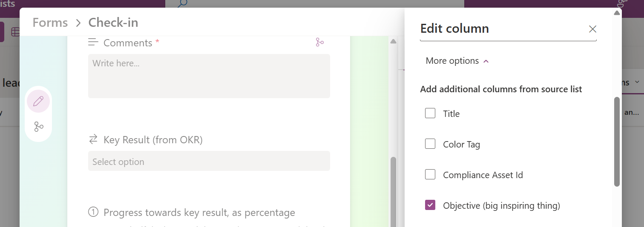Viewport: 644px width, 227px height.
Task: Open the branching logic icon below the pencil
Action: 38,127
